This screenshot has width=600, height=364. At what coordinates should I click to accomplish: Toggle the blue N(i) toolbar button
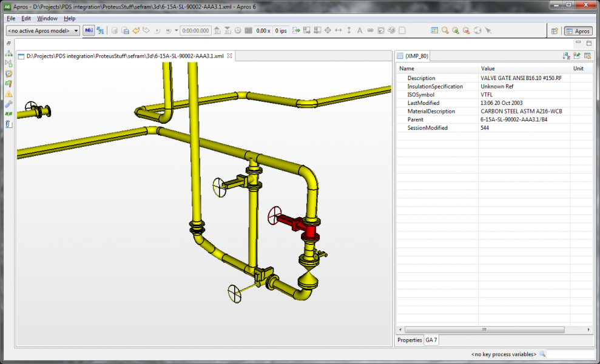[89, 30]
